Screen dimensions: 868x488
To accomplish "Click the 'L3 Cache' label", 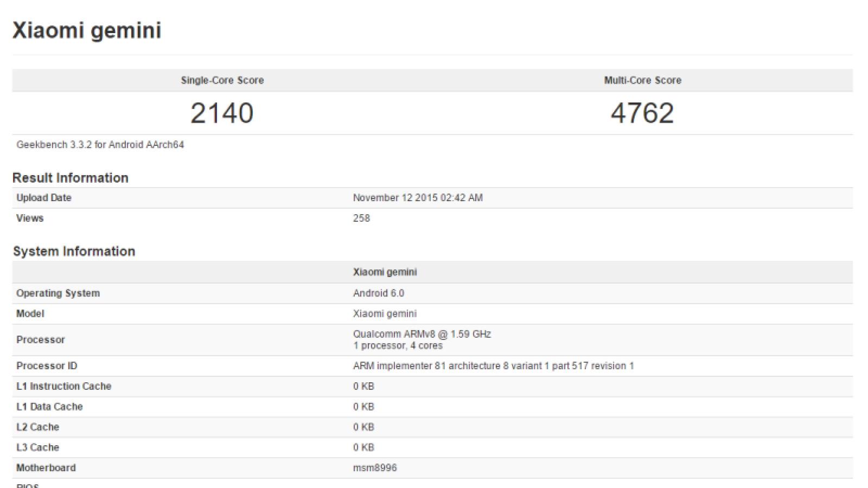I will coord(37,447).
